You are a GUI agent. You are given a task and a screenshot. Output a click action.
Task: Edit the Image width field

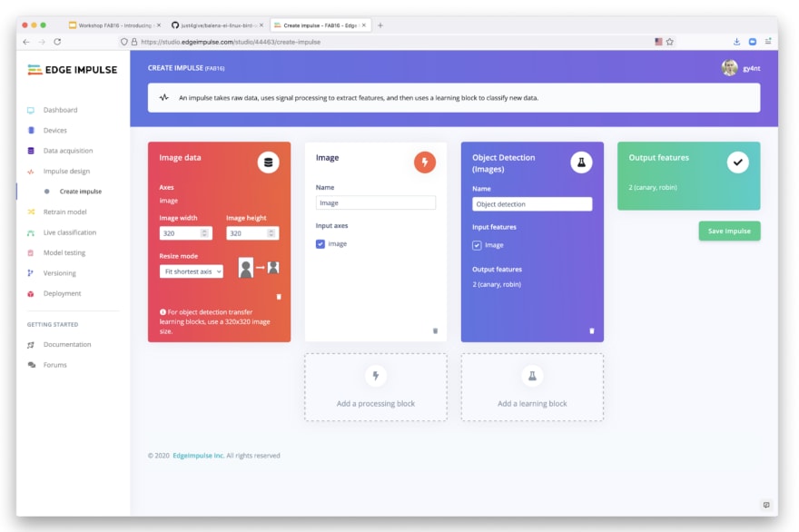pos(185,233)
